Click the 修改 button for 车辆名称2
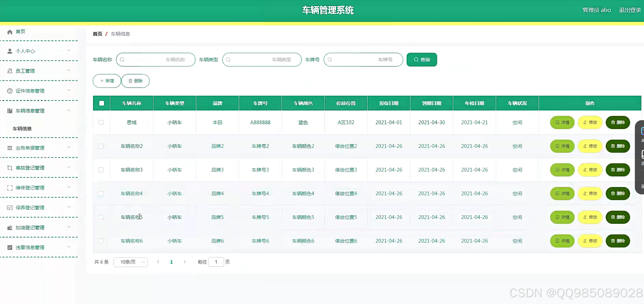 pos(590,146)
